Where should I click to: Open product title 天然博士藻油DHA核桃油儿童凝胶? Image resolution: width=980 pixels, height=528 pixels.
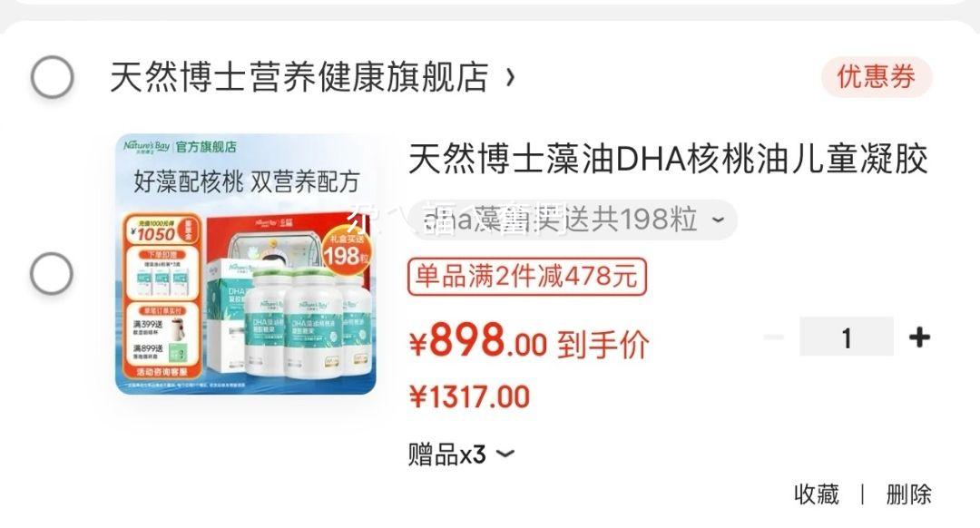(668, 159)
